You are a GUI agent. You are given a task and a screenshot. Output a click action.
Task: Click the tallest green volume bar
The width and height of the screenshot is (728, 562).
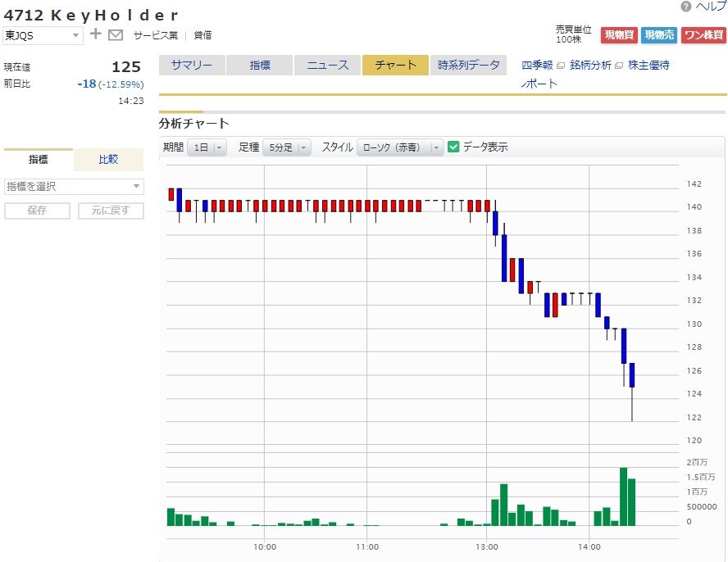coord(624,496)
